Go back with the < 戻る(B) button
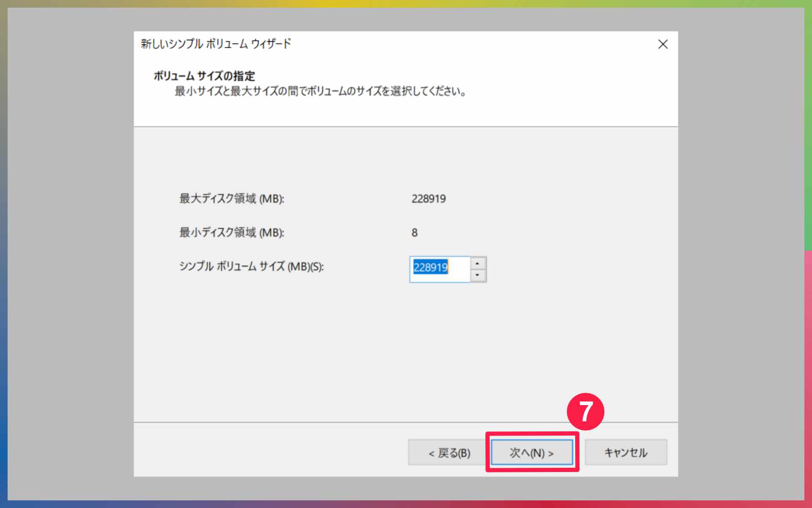Image resolution: width=812 pixels, height=508 pixels. coord(449,453)
